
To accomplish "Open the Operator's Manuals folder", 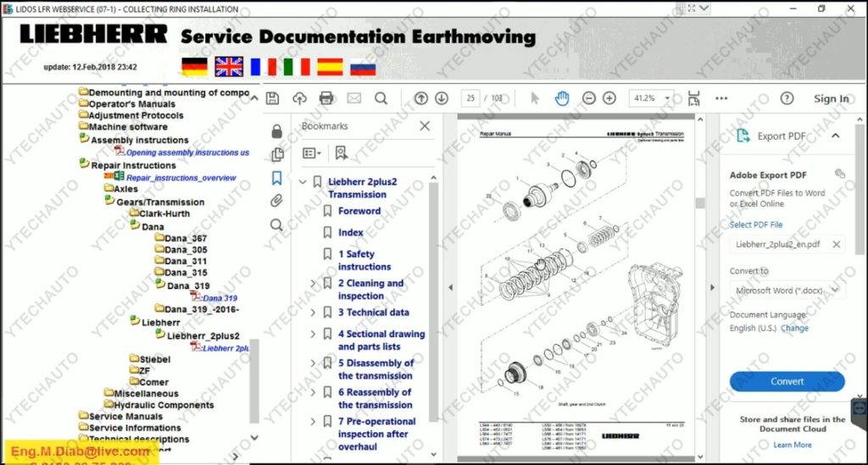I will [131, 104].
